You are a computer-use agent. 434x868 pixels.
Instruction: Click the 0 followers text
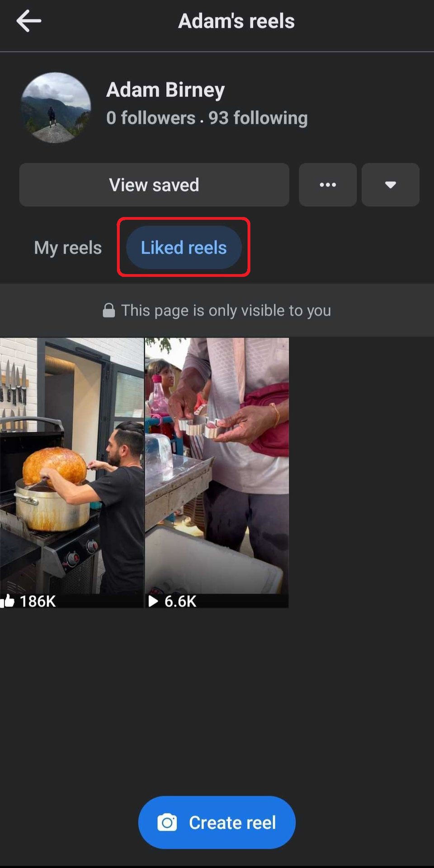(151, 118)
